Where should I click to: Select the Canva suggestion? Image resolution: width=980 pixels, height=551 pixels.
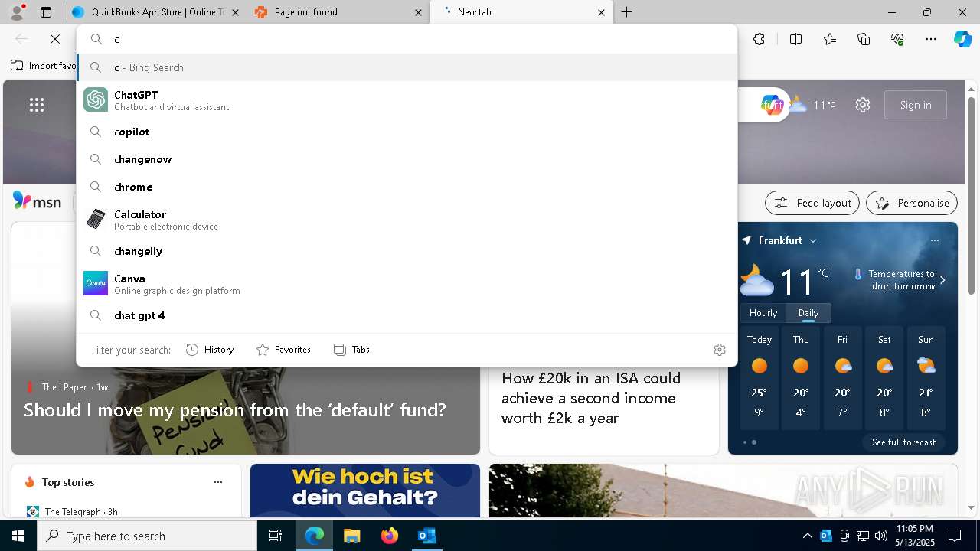pos(407,283)
